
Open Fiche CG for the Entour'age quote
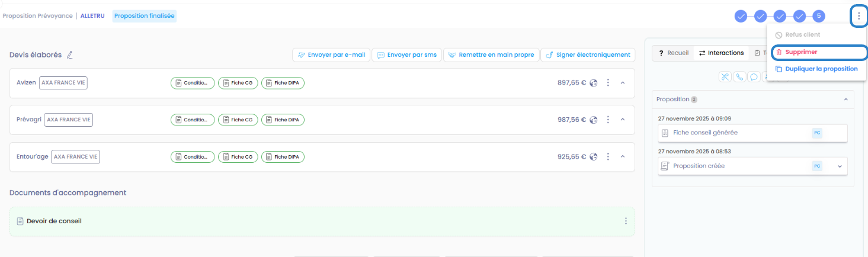(x=238, y=157)
